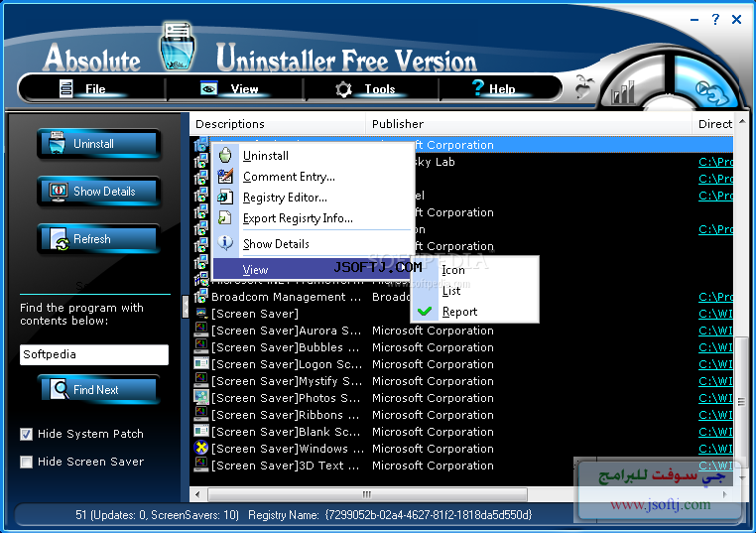Click the apple-shaped icon beside the Help menu
Viewport: 756px width, 533px height.
584,87
